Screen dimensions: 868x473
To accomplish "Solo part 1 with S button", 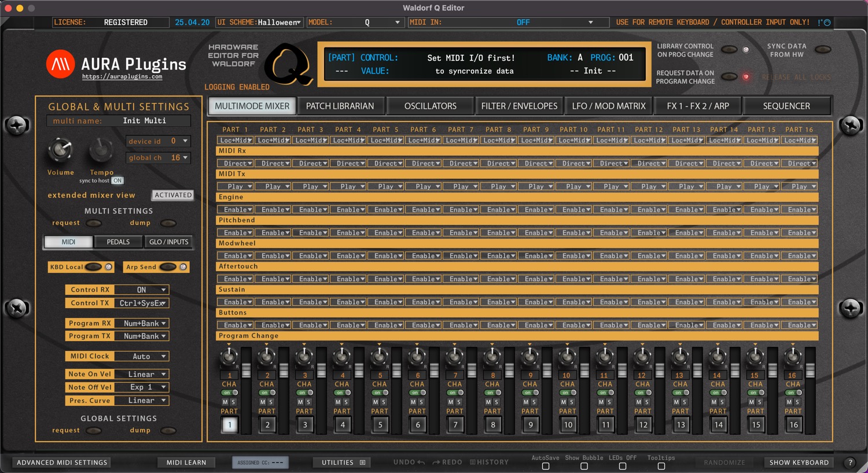I will (x=233, y=402).
